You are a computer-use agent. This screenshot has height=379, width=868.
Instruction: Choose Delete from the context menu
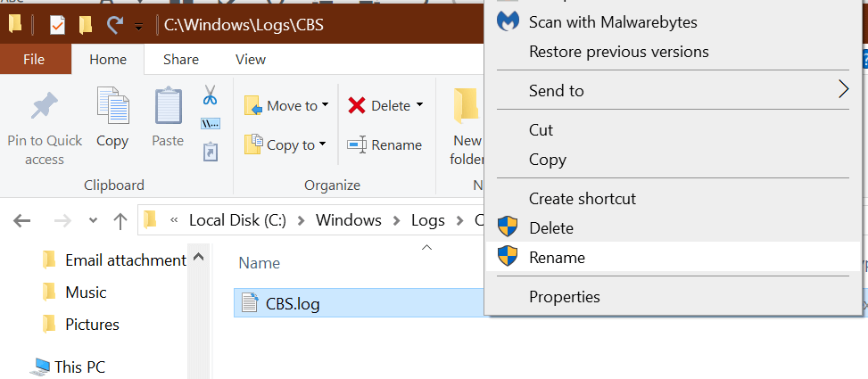pos(672,228)
